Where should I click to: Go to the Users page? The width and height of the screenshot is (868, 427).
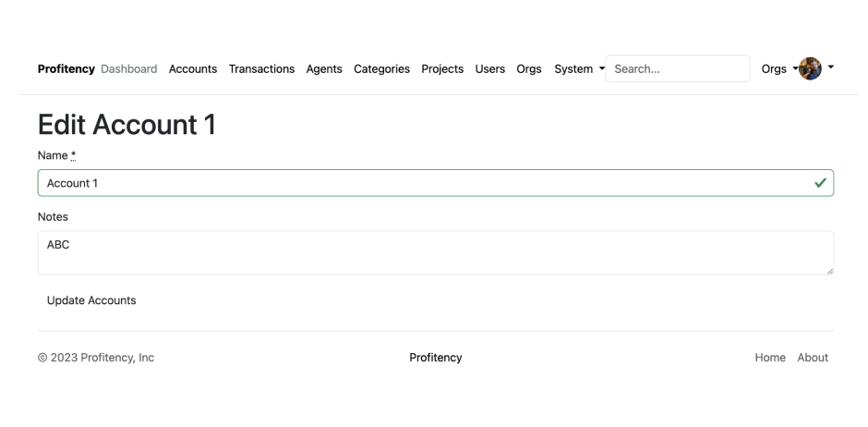[490, 68]
